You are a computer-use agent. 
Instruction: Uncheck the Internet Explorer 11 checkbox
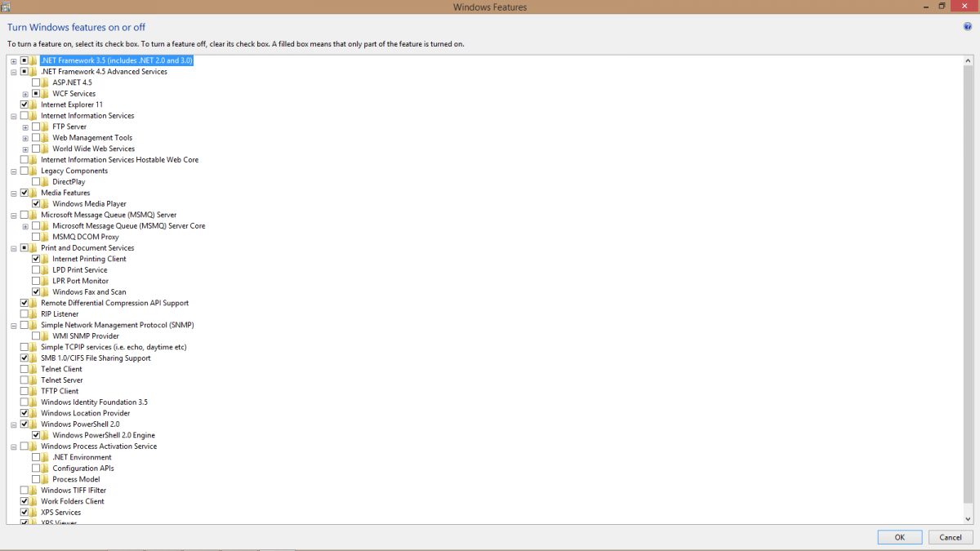point(24,104)
